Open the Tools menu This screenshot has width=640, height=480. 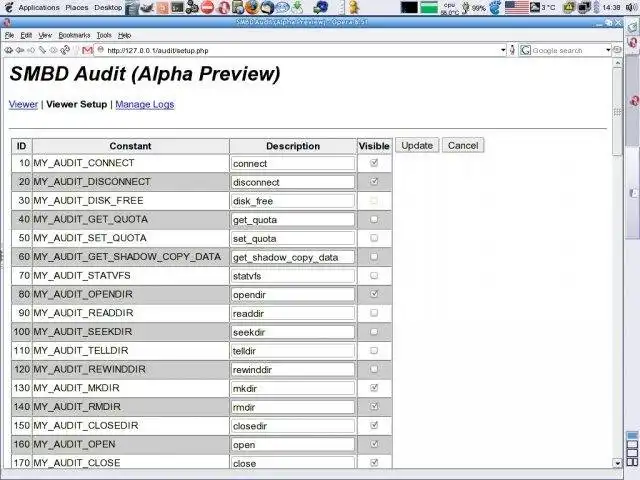coord(104,36)
